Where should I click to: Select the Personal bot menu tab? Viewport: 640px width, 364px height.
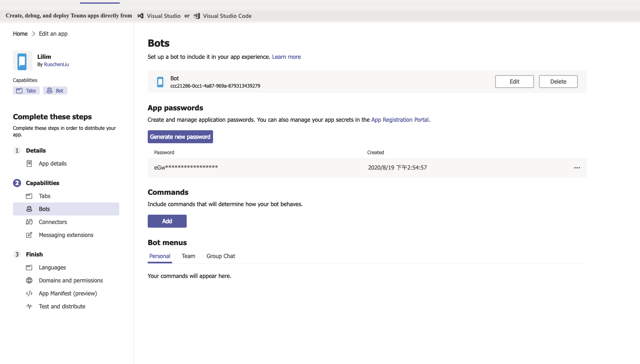(160, 256)
